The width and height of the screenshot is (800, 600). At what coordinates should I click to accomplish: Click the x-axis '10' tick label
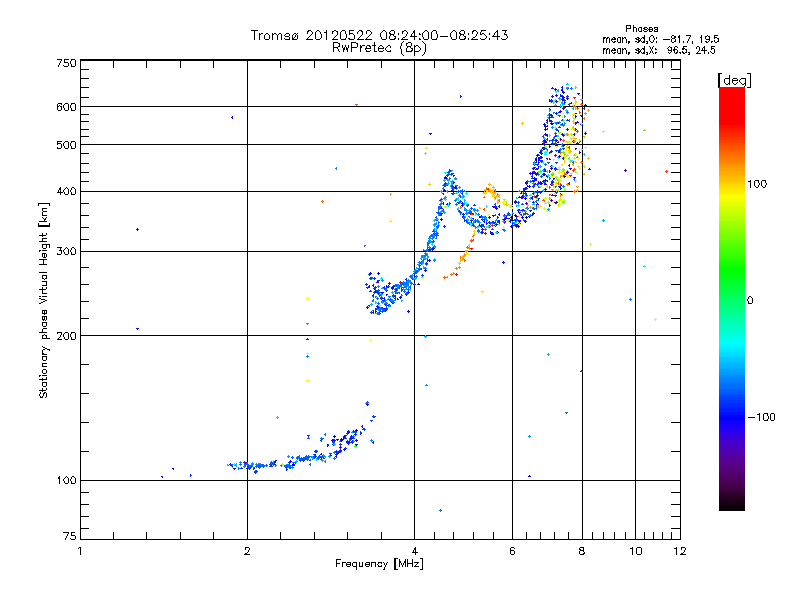coord(636,551)
